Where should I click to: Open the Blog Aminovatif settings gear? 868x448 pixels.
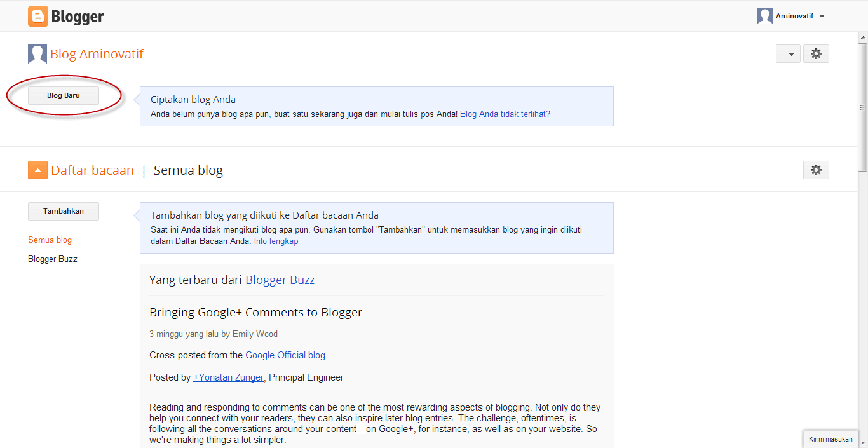pos(816,54)
